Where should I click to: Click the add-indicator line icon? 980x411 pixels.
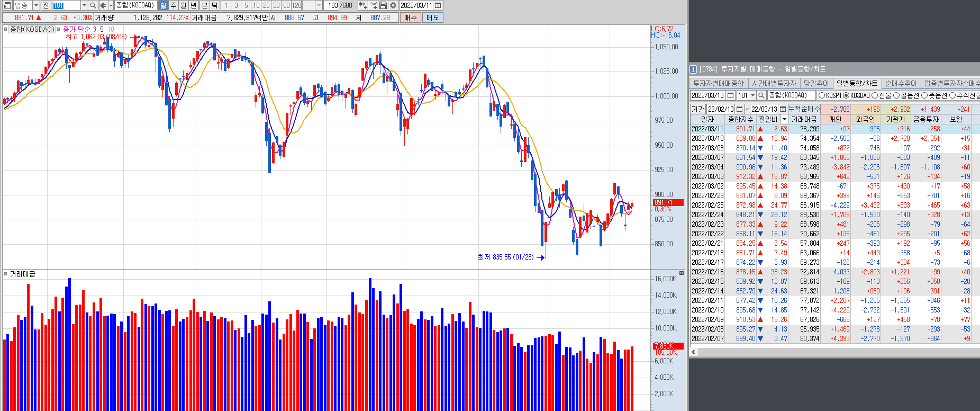(x=373, y=5)
